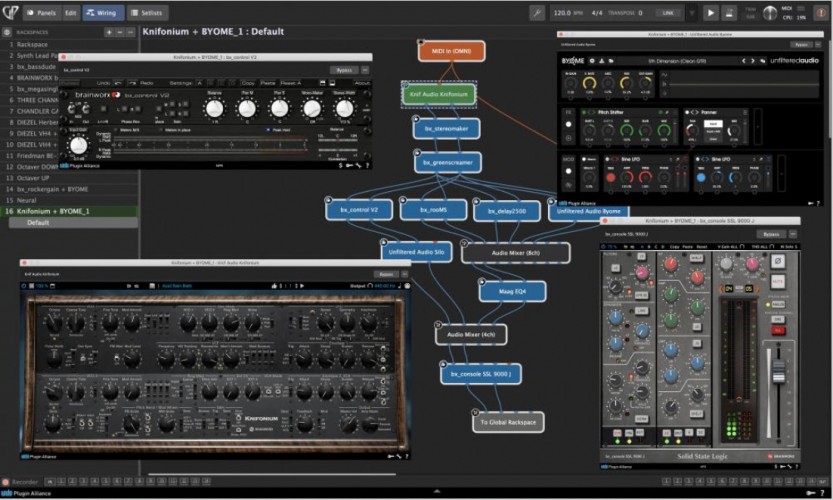Select bx_rockergain + BYOME rackspace

(69, 189)
